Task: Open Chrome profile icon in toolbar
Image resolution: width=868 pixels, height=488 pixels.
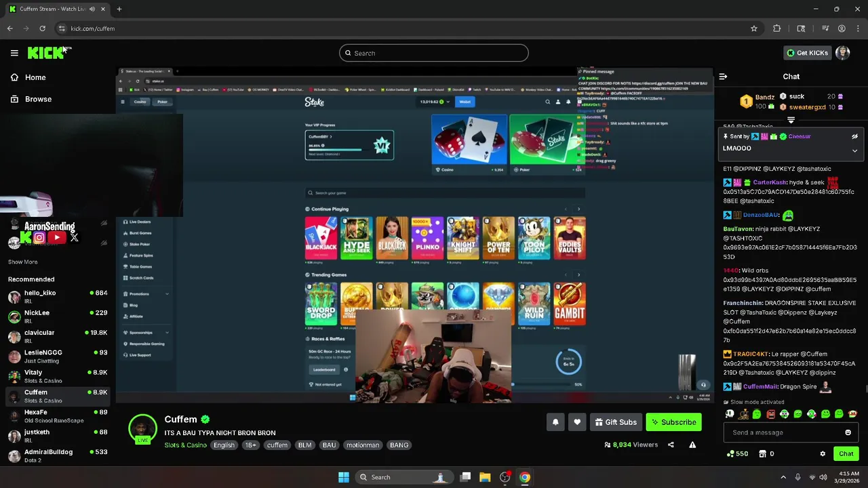Action: (x=842, y=28)
